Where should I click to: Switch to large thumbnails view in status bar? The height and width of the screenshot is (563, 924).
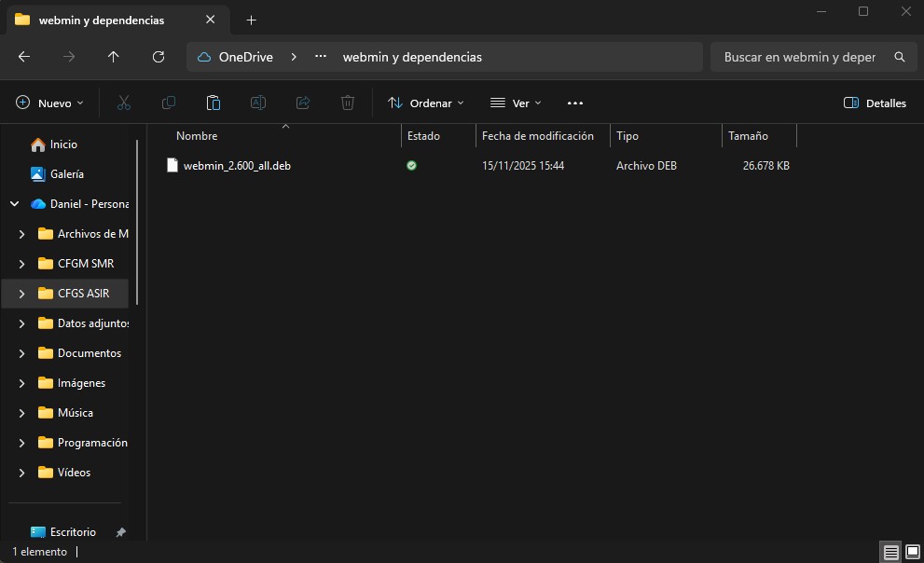pyautogui.click(x=911, y=552)
